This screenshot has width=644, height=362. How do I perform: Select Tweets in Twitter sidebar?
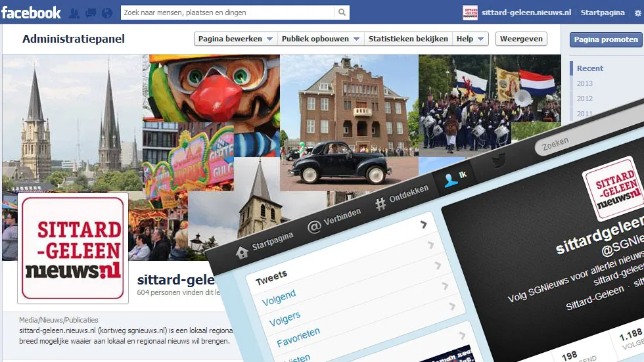coord(271,278)
